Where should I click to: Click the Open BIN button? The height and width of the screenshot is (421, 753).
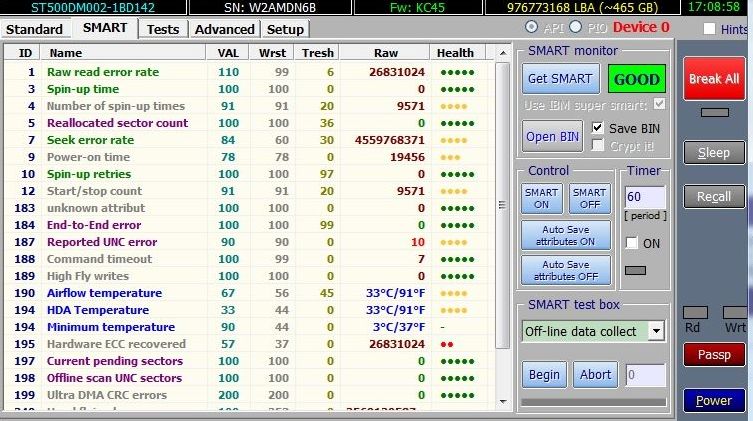[552, 136]
